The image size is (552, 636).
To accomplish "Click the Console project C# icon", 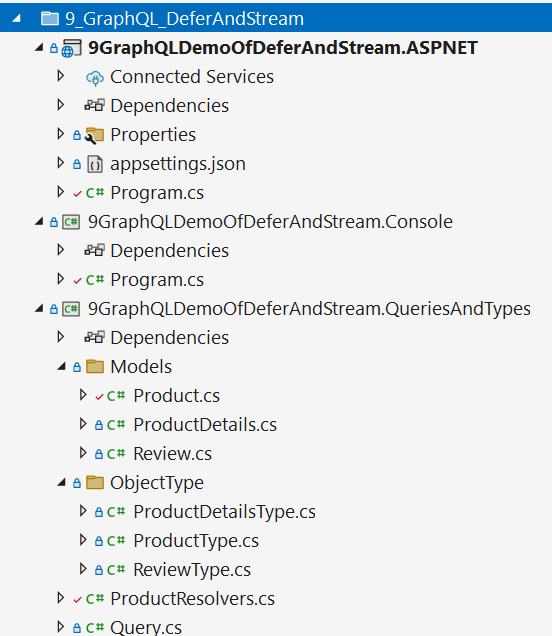I will [71, 222].
